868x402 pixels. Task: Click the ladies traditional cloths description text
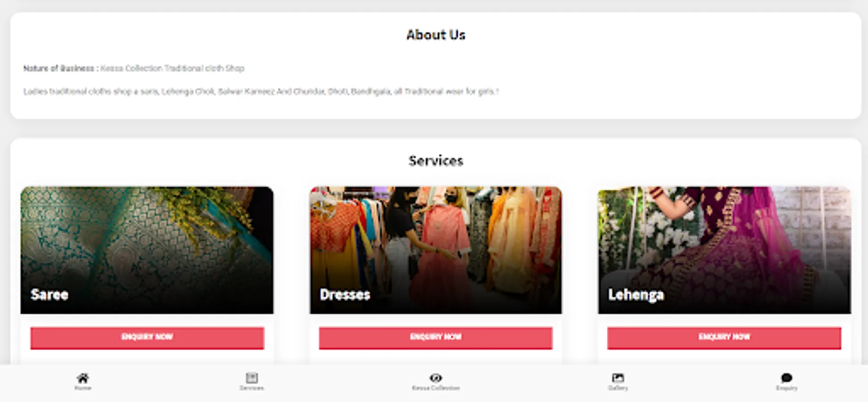[261, 92]
